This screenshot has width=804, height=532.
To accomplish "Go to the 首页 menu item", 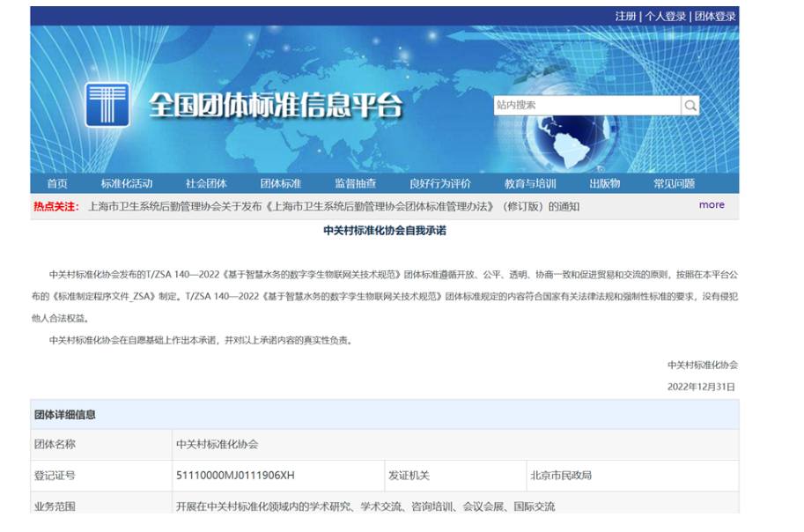I will click(x=57, y=183).
